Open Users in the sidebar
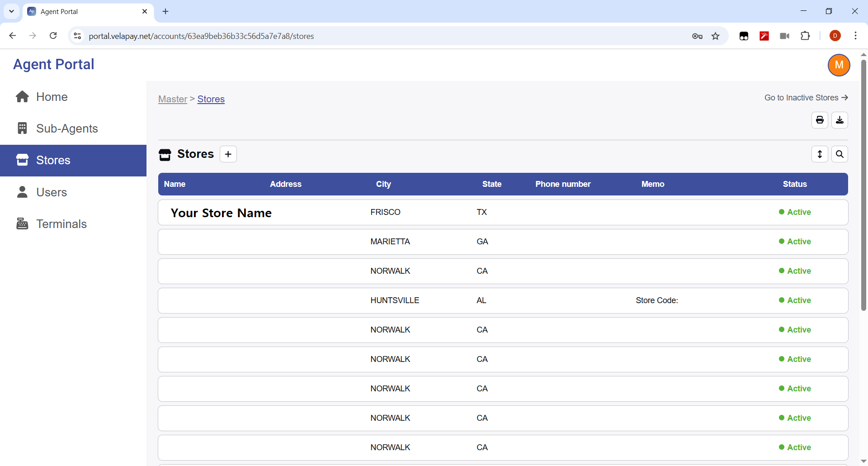Screen dimensions: 868x466 tap(73, 192)
